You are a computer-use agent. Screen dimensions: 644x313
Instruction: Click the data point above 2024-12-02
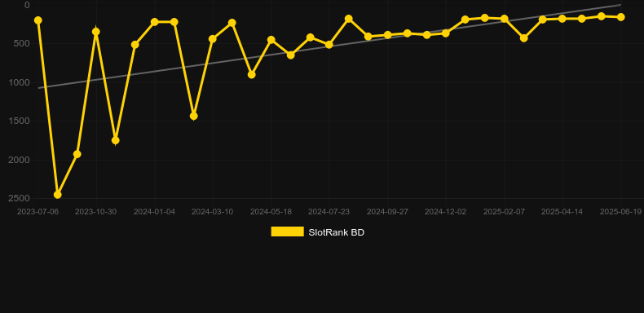tap(446, 33)
